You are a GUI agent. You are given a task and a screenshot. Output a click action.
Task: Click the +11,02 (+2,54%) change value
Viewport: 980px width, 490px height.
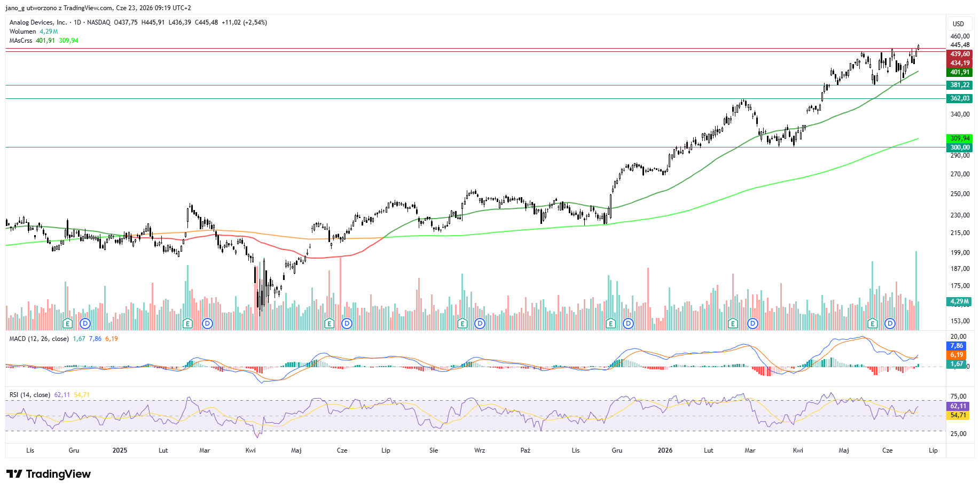click(x=244, y=22)
